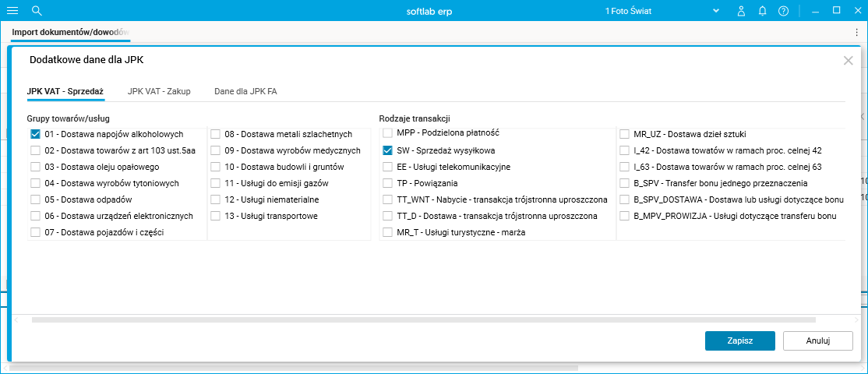Check 06 - Dostawa urządzeń elektronicznych
This screenshot has height=374, width=868.
[x=35, y=216]
